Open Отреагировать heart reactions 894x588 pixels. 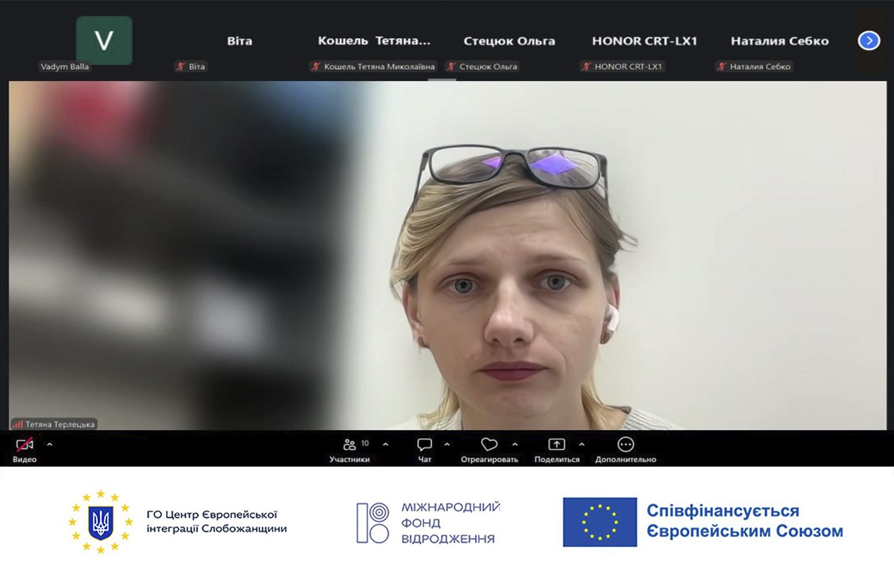click(x=489, y=450)
